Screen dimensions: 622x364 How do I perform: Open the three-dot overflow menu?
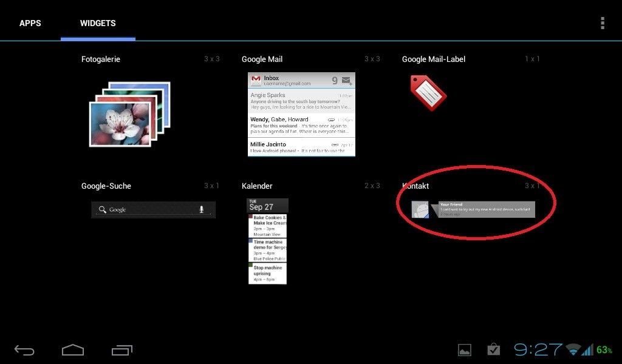tap(602, 23)
